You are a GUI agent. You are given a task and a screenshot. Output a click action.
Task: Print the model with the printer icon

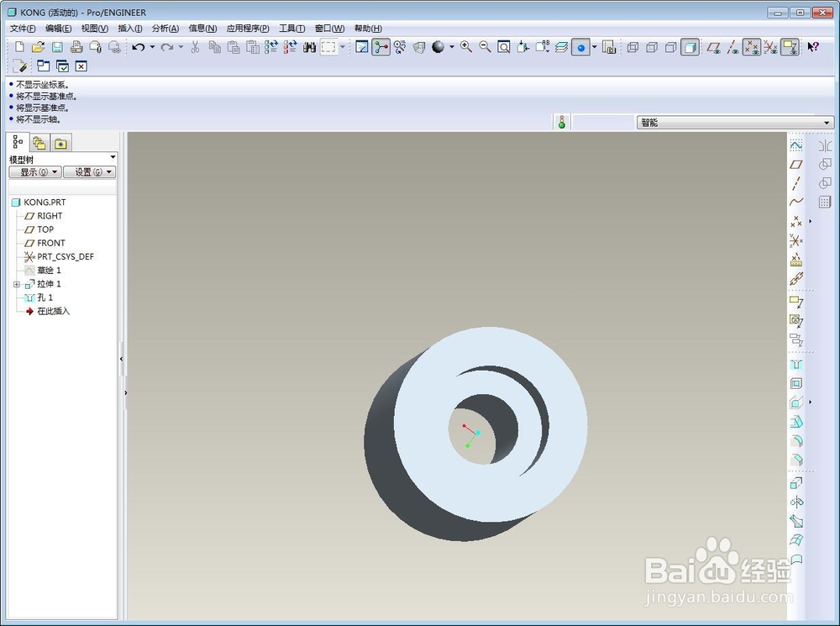[x=76, y=47]
